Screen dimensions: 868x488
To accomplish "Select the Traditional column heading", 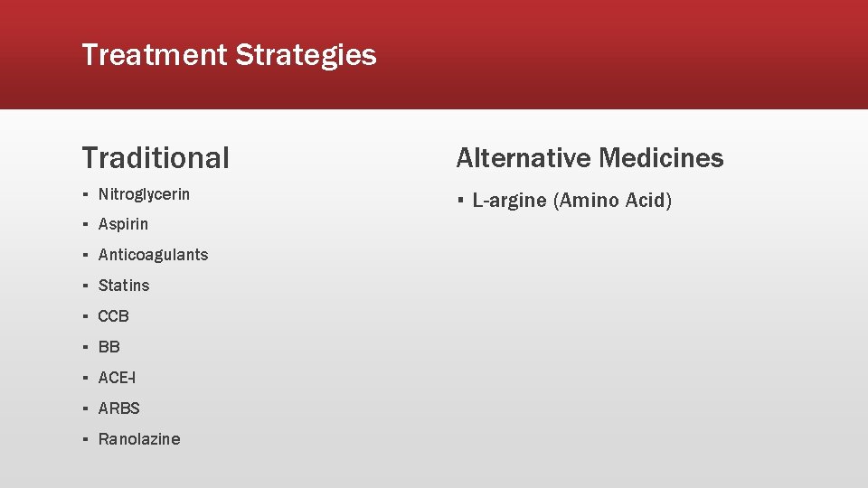I will point(156,157).
